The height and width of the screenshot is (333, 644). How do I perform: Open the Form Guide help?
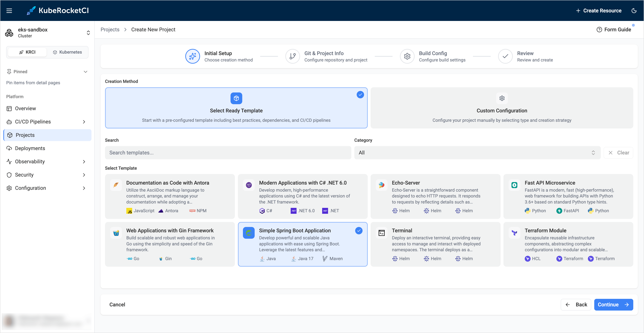[614, 29]
